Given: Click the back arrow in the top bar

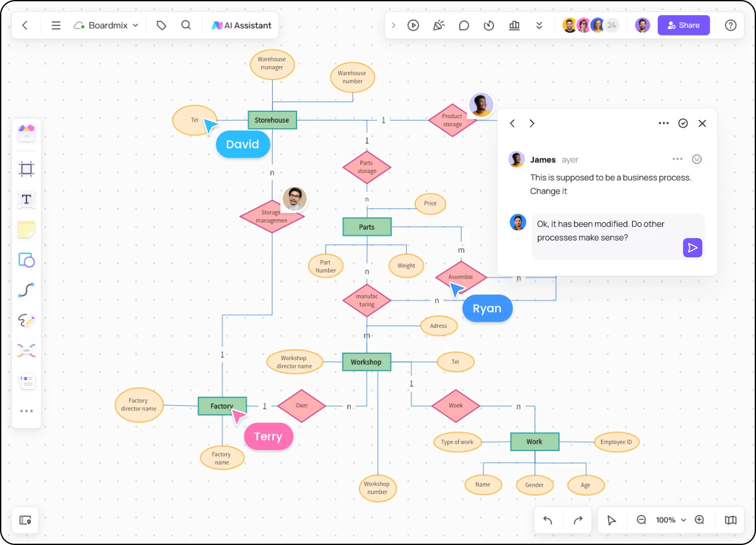Looking at the screenshot, I should point(25,25).
